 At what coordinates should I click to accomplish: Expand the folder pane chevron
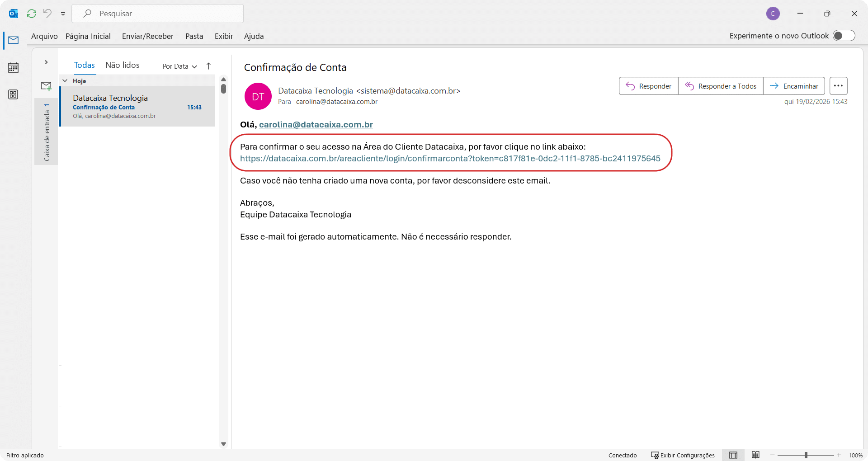pos(46,62)
